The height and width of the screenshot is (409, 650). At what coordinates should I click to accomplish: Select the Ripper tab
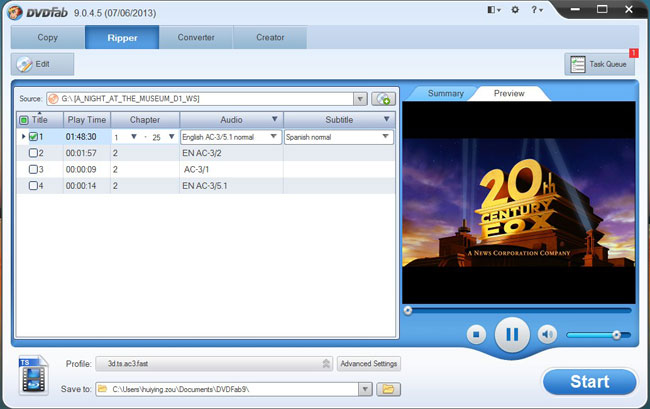point(122,37)
